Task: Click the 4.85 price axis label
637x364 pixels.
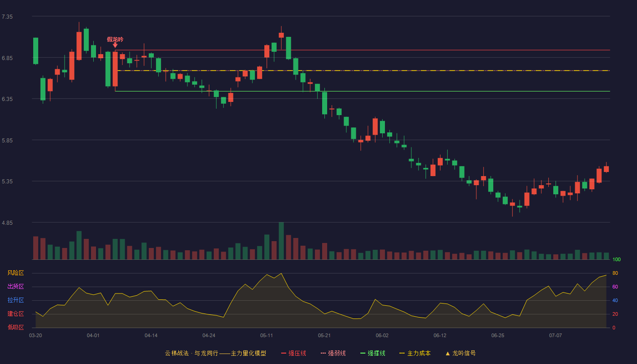Action: pos(7,222)
